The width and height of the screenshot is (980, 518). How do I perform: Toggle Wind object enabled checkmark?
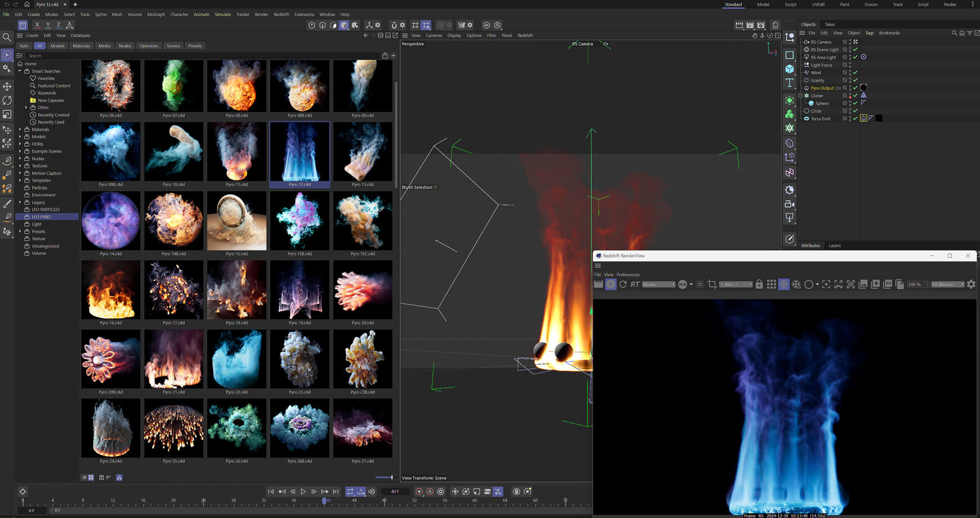(855, 73)
